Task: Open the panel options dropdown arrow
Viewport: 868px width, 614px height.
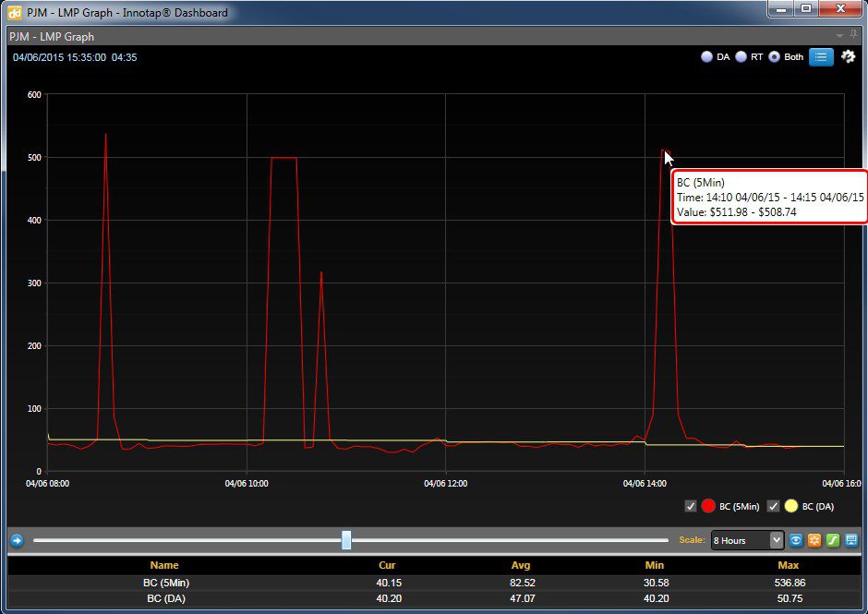Action: (x=839, y=36)
